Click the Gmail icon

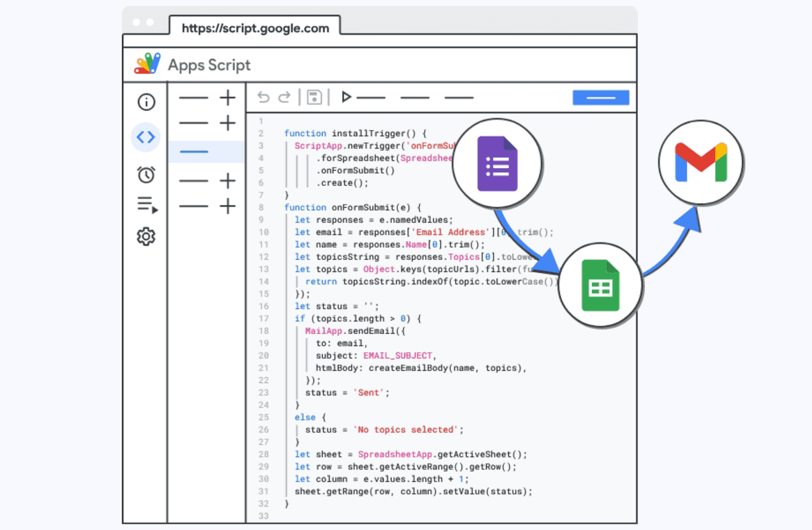(700, 161)
